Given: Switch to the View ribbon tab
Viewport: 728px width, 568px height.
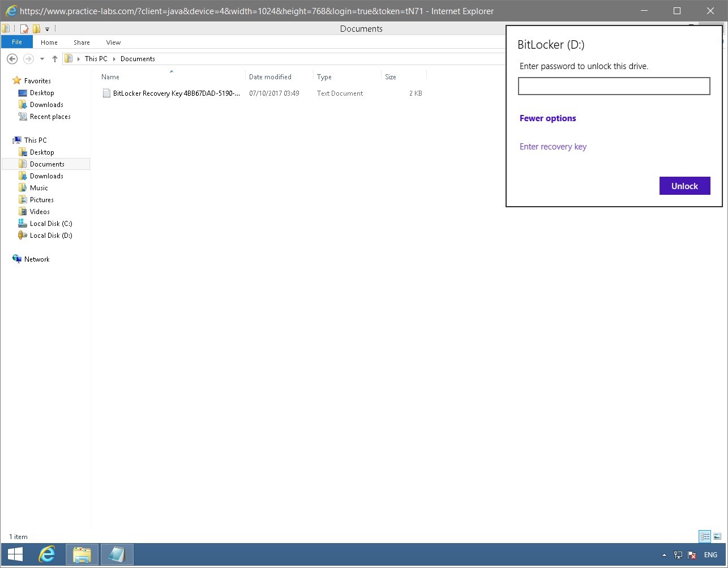Looking at the screenshot, I should [113, 42].
